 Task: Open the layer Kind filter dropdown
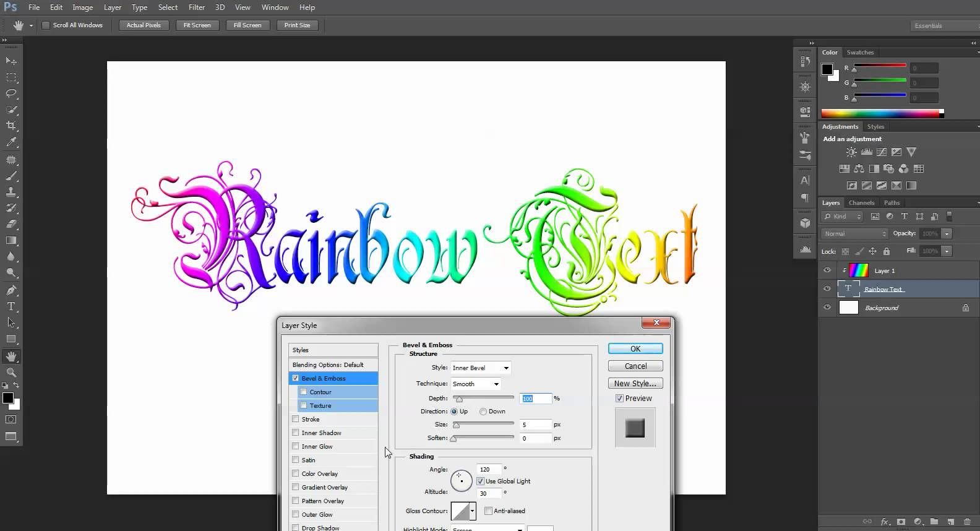[842, 217]
